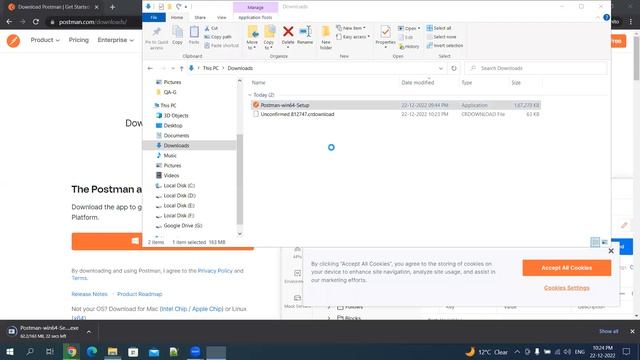
Task: Click the up-one-level arrow in Explorer
Action: (182, 68)
